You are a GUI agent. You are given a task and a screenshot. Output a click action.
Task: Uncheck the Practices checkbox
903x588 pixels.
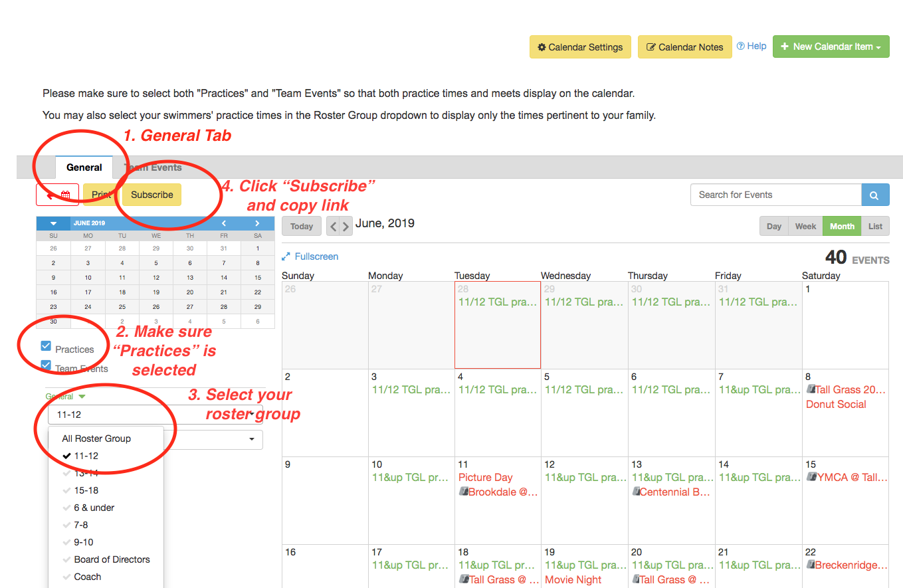(x=46, y=346)
